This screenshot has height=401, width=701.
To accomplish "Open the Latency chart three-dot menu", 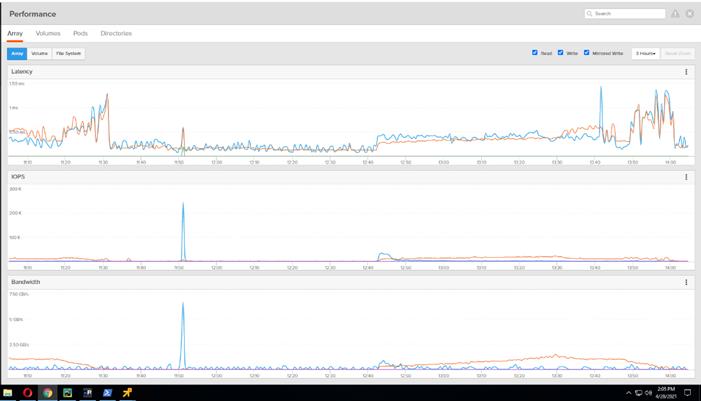I will tap(686, 72).
